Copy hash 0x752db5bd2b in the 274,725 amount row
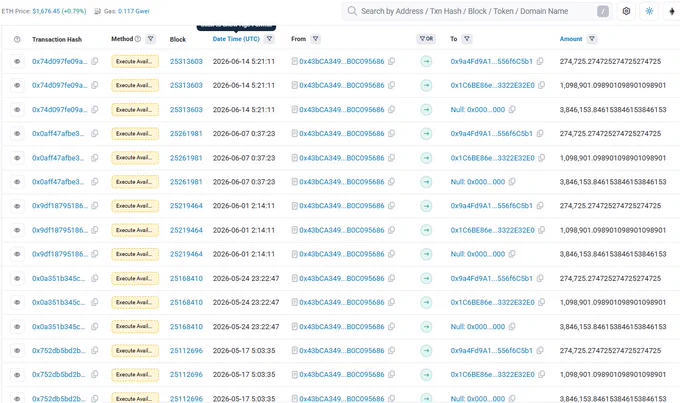 click(95, 351)
